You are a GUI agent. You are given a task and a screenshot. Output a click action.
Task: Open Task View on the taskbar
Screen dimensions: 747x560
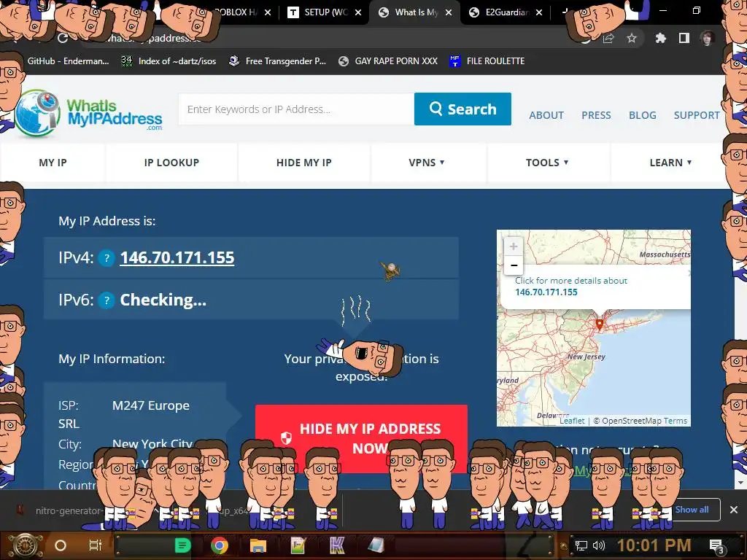tap(96, 545)
